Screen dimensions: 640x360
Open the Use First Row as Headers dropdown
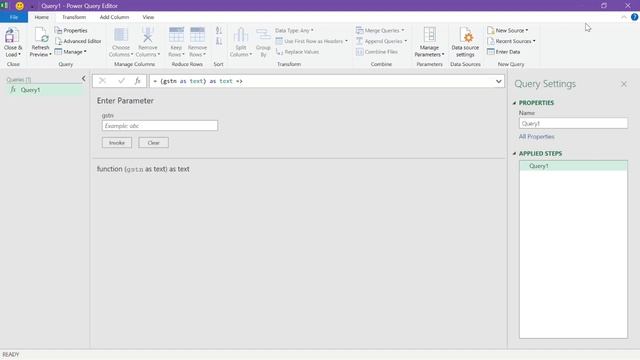[312, 41]
